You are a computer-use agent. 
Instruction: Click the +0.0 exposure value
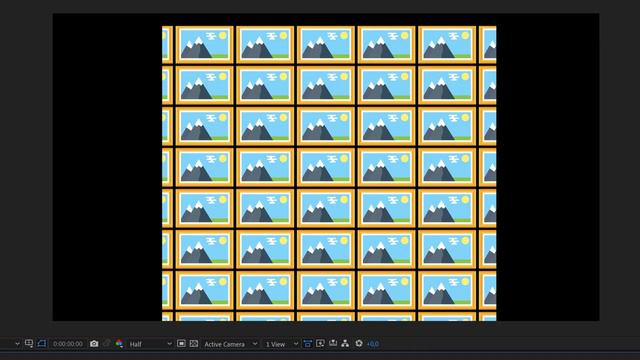click(x=373, y=344)
